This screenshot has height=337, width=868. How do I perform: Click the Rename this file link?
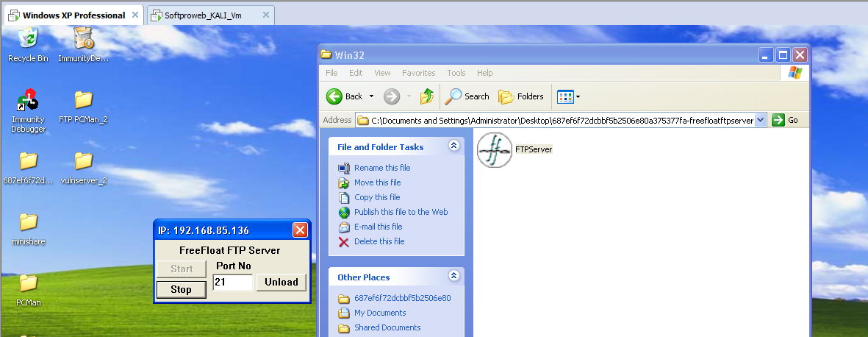coord(382,168)
